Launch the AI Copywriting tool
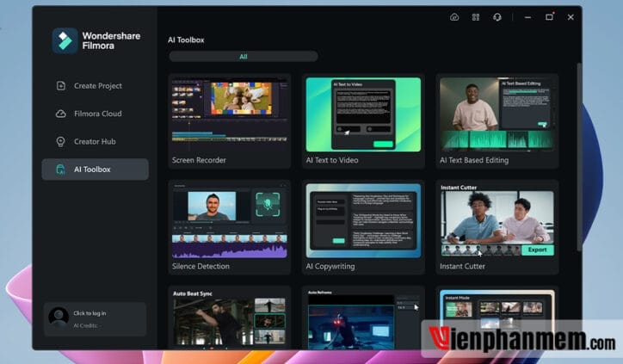Screen dimensions: 623x364 363,227
